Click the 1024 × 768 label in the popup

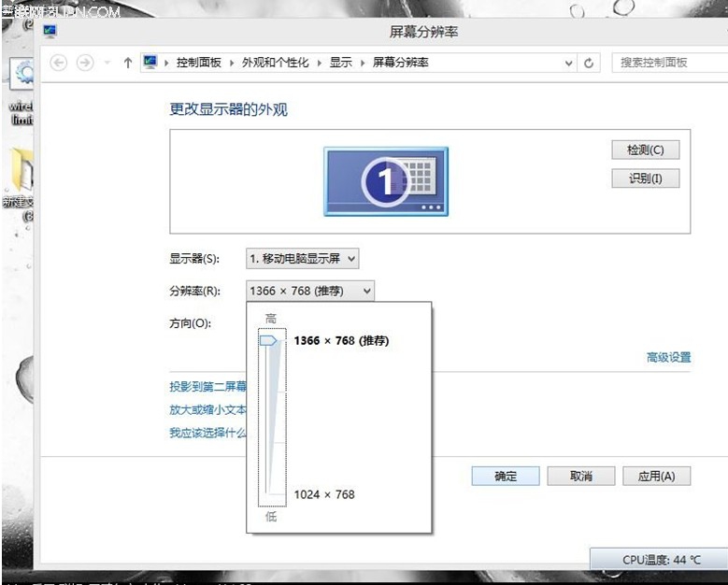(324, 494)
